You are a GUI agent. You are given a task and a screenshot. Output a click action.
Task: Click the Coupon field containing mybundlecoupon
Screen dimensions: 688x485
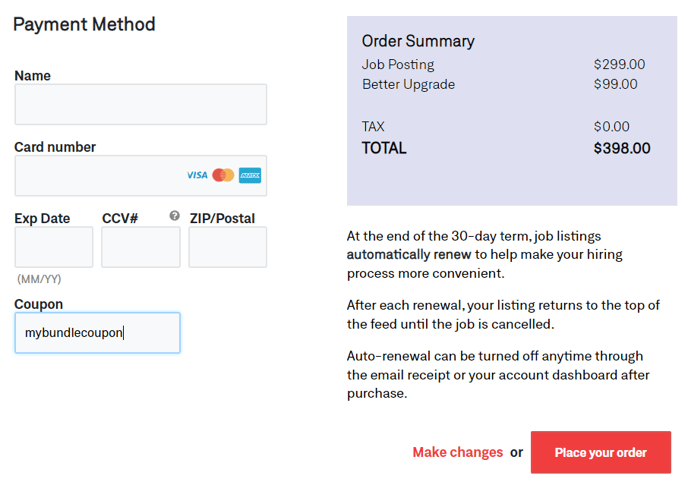[x=97, y=333]
